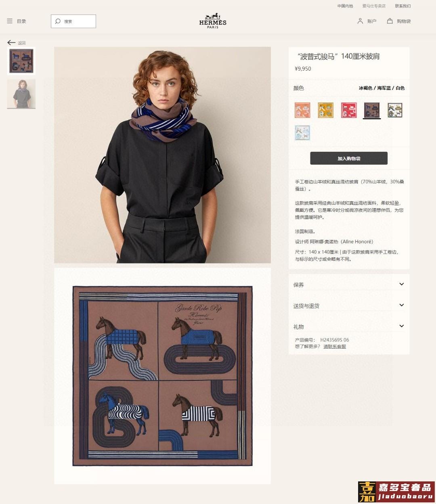Select the light blue scarf variant
Image resolution: width=436 pixels, height=504 pixels.
click(302, 133)
